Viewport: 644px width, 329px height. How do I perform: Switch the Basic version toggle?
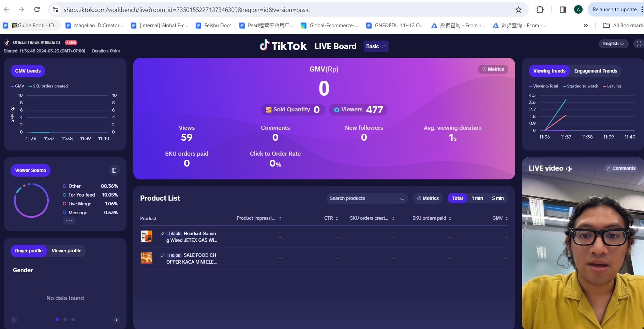pos(376,46)
